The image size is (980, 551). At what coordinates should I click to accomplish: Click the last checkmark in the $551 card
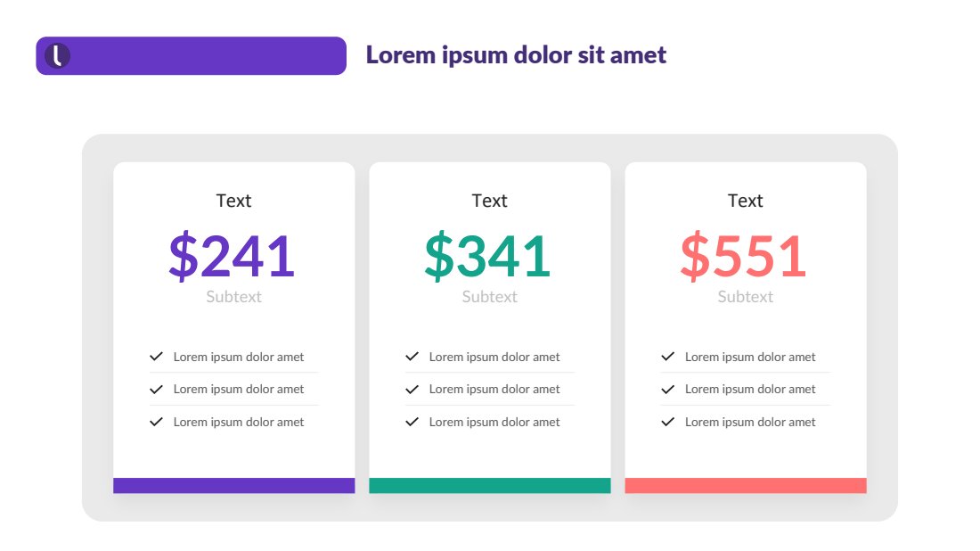click(x=667, y=422)
